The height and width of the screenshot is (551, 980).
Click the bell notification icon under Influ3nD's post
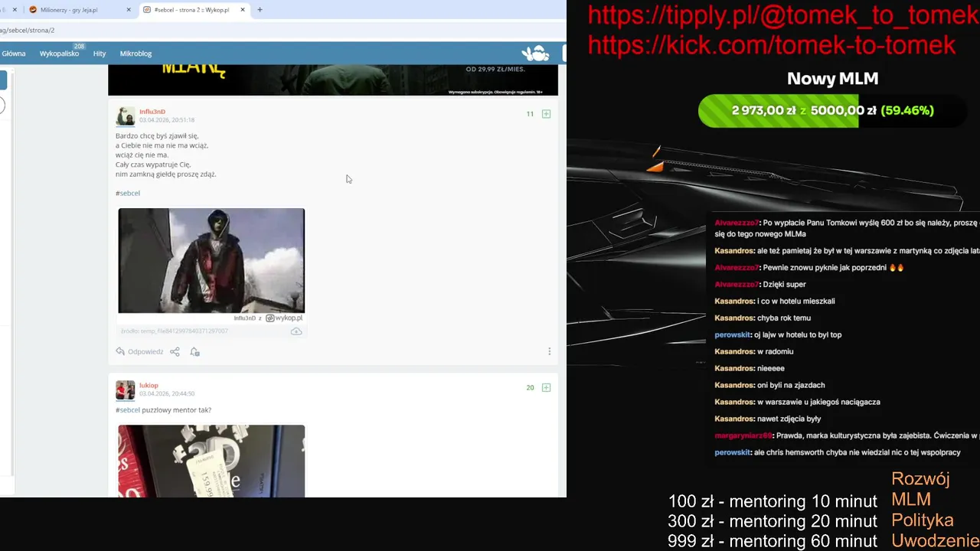click(x=194, y=352)
